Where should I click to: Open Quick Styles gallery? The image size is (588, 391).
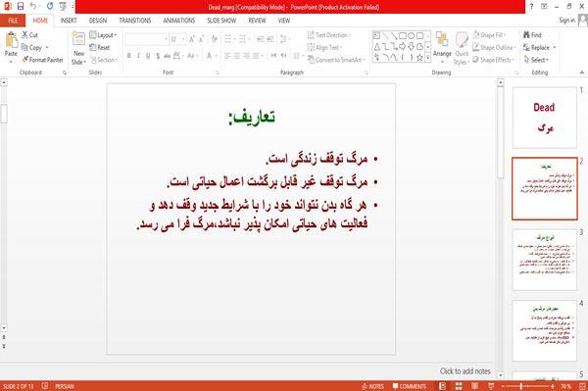tap(462, 49)
